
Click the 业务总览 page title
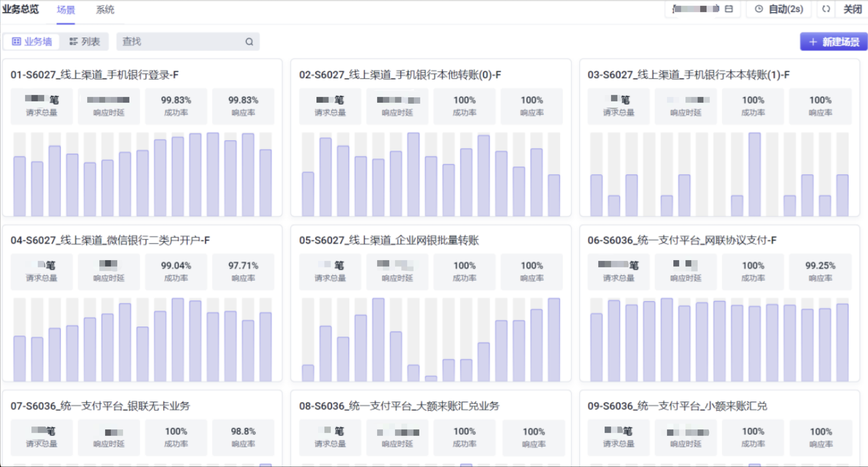click(x=20, y=9)
